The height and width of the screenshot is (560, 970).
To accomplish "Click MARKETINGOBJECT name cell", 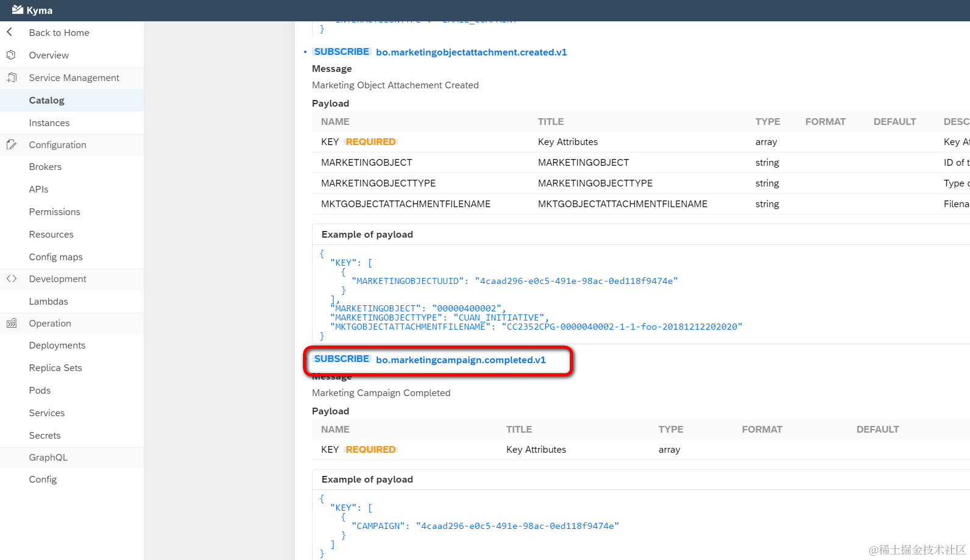I will point(367,163).
